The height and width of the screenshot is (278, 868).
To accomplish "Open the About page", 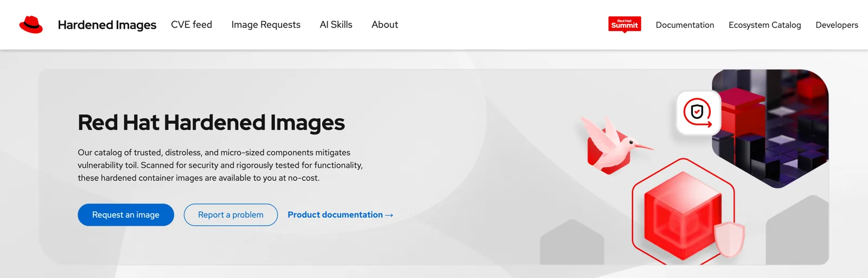I will click(385, 24).
